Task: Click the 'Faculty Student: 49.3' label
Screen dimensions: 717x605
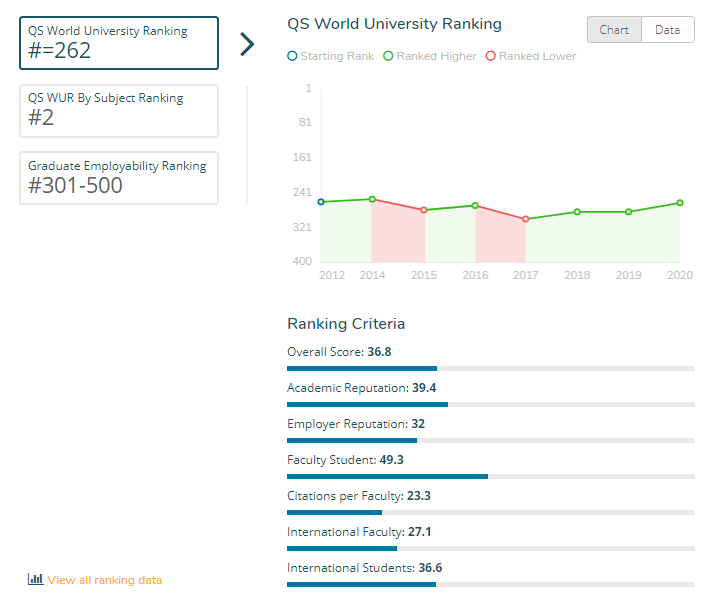Action: pyautogui.click(x=345, y=460)
